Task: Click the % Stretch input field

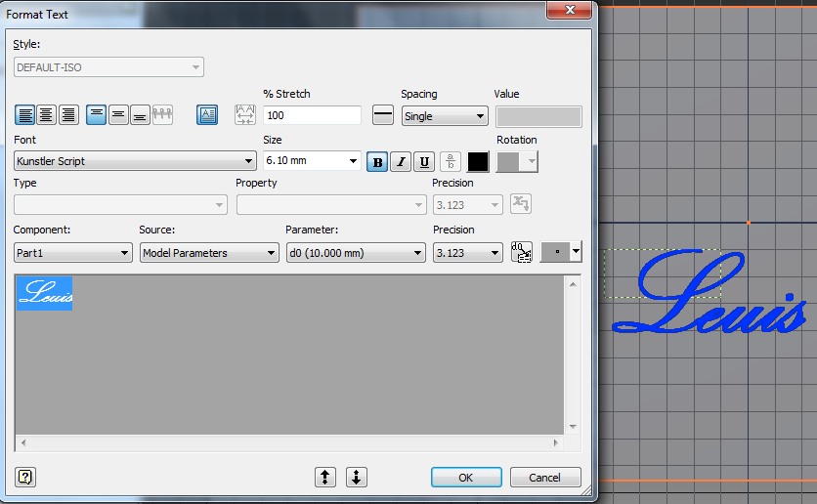Action: tap(312, 115)
